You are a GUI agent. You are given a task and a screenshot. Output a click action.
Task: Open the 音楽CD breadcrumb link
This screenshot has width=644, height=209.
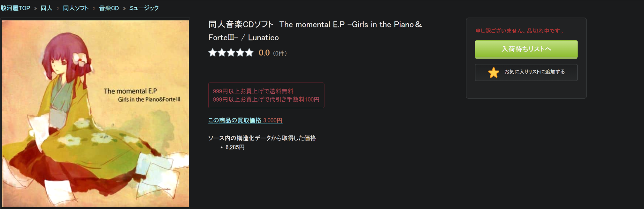pyautogui.click(x=109, y=8)
